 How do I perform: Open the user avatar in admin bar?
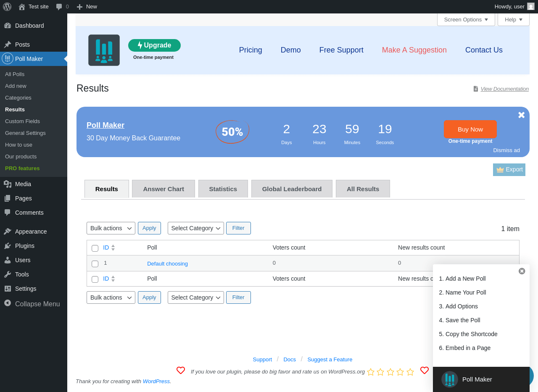click(531, 6)
